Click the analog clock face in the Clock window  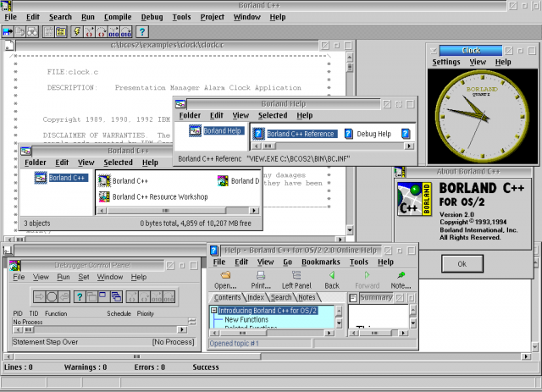point(482,117)
